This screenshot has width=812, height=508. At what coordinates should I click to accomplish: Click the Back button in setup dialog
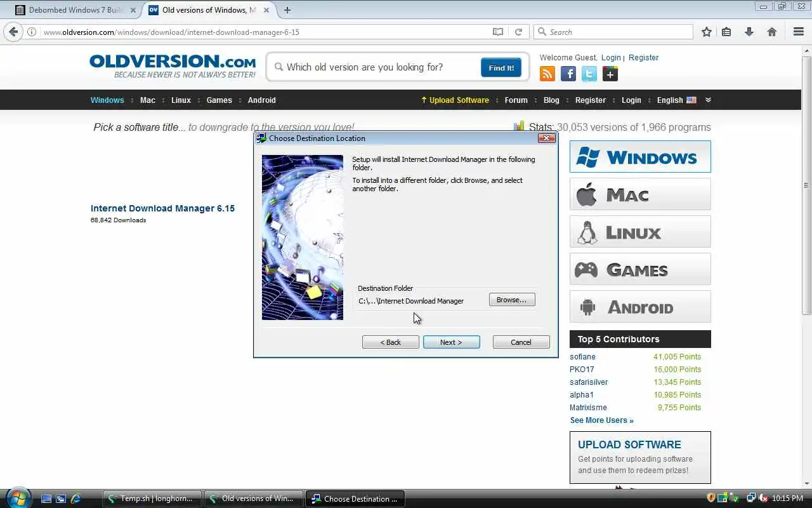[x=390, y=342]
